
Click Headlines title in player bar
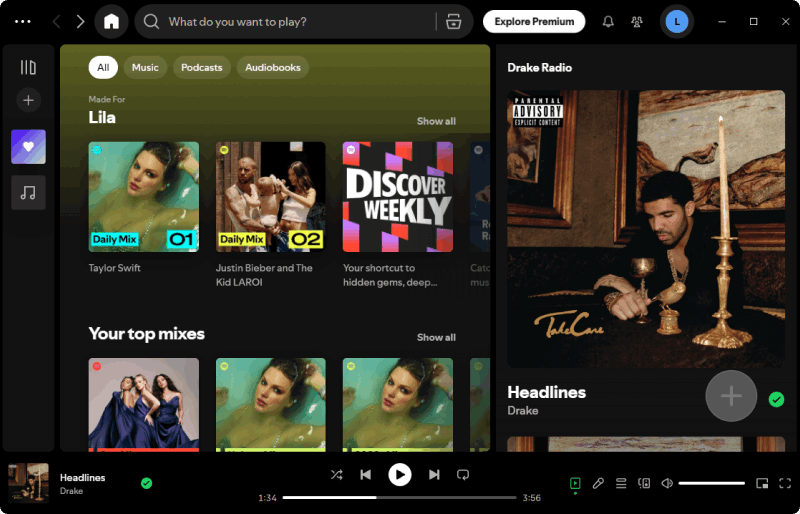coord(83,478)
